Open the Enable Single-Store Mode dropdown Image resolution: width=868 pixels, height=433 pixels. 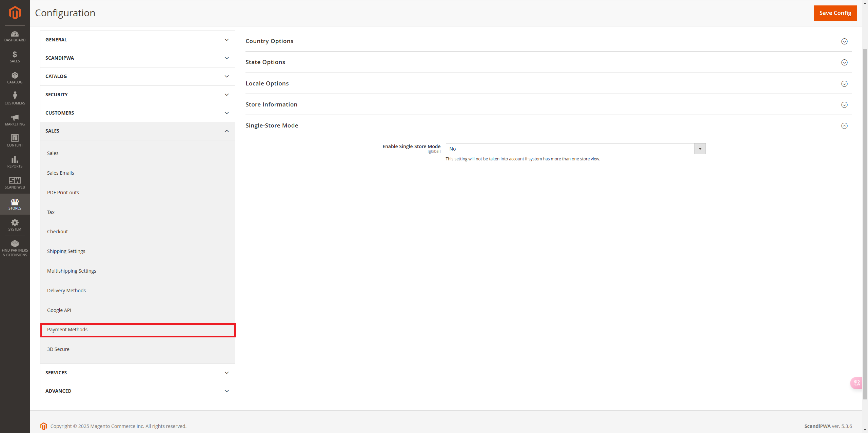(x=575, y=149)
